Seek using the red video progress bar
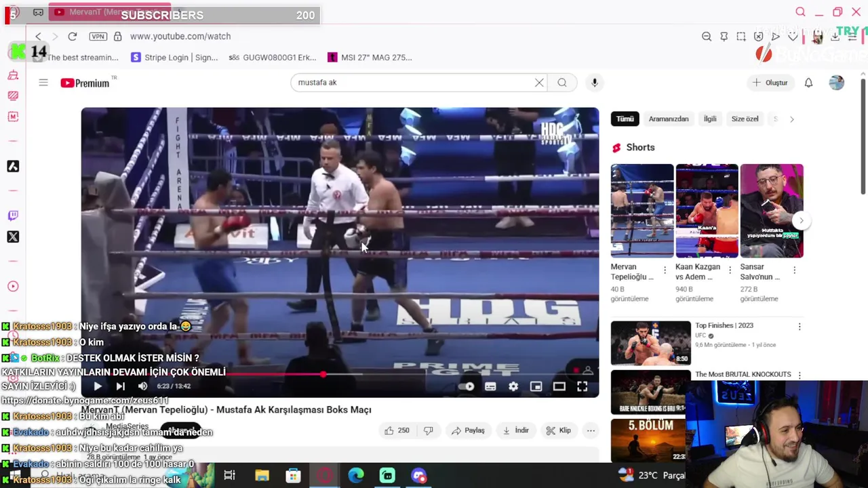The width and height of the screenshot is (868, 488). click(x=340, y=374)
